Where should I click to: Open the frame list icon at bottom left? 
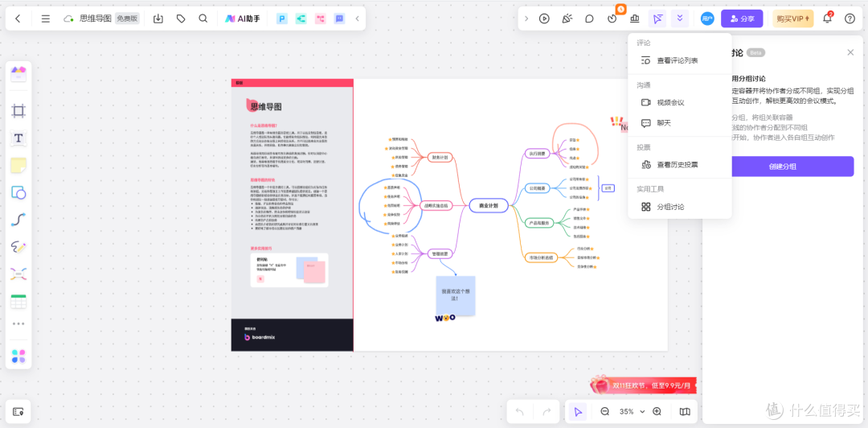click(x=18, y=412)
